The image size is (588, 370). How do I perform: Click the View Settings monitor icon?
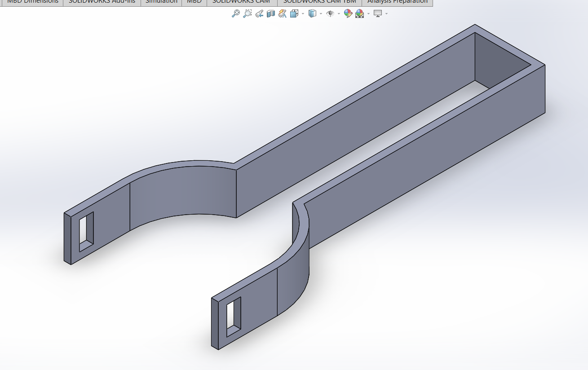(378, 14)
